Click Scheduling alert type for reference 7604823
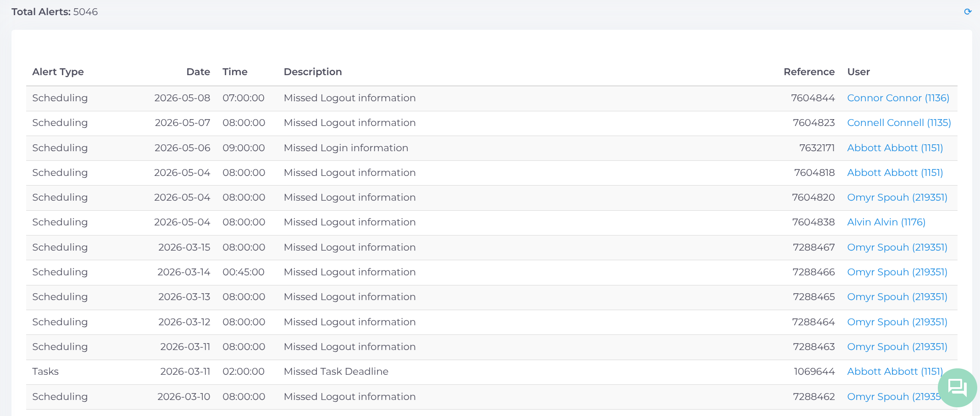 [x=60, y=123]
